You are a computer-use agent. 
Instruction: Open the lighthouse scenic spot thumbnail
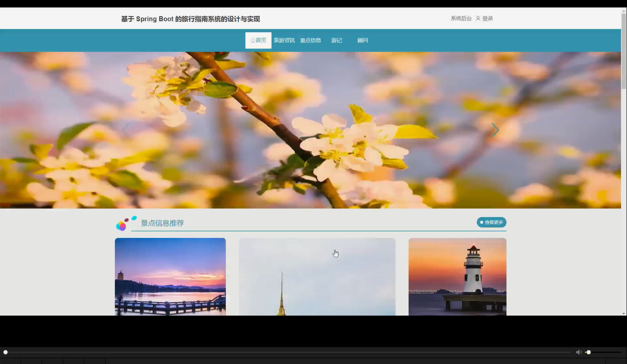click(457, 277)
